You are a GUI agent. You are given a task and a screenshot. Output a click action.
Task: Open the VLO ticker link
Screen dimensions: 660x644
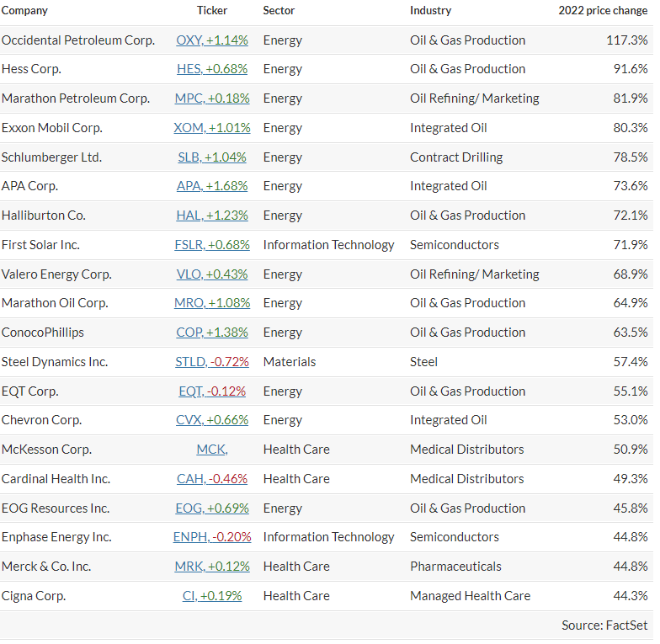click(x=212, y=274)
